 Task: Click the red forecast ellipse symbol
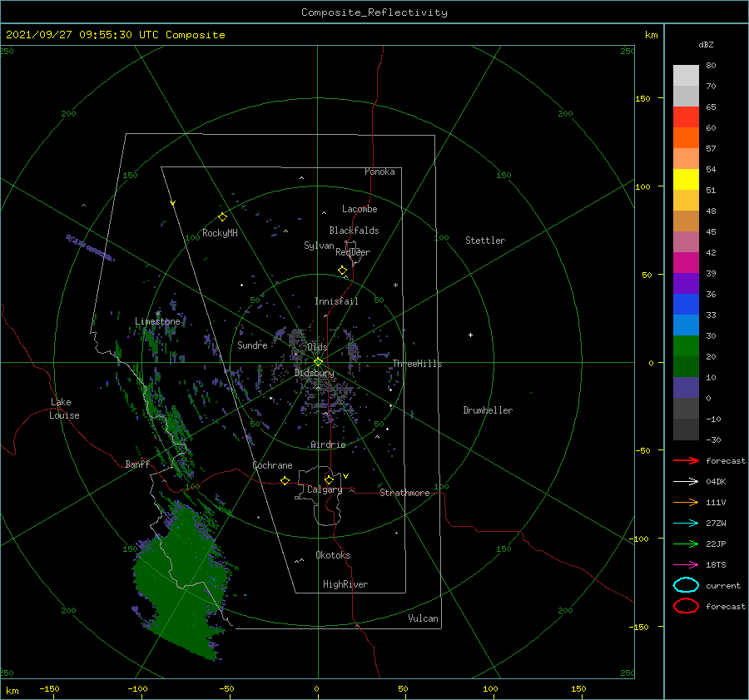(x=686, y=606)
